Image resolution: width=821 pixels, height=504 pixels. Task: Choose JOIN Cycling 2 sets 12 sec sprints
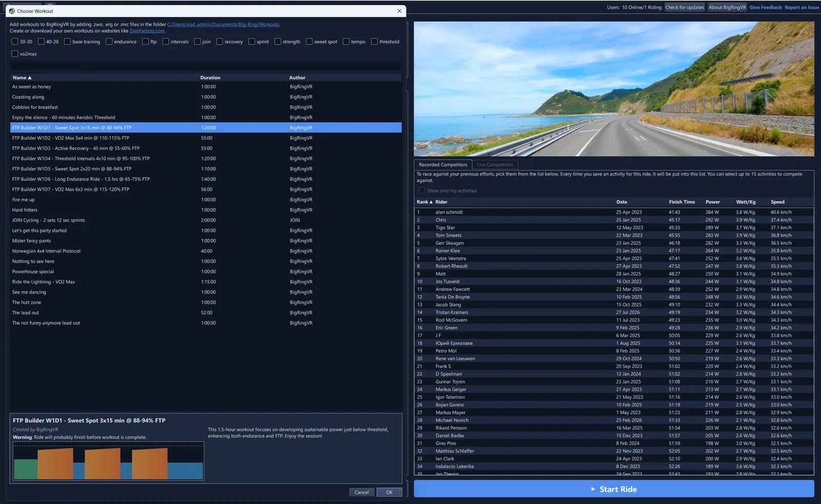tap(206, 220)
